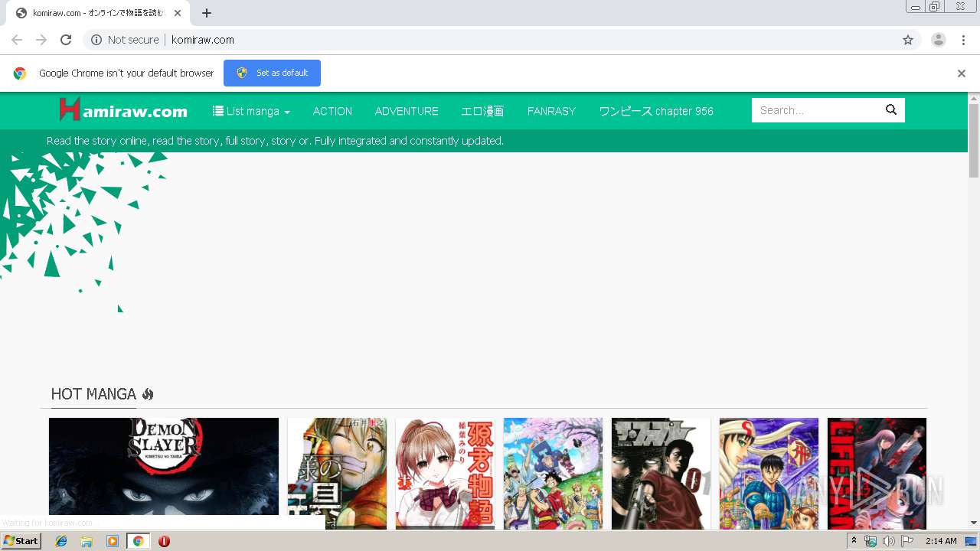980x551 pixels.
Task: Click the browser forward arrow
Action: (41, 40)
